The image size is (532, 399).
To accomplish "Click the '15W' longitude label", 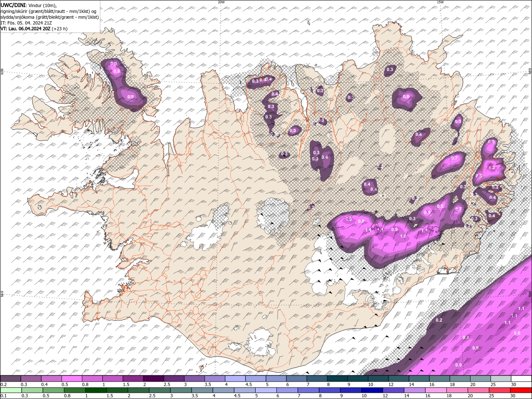I will [440, 2].
